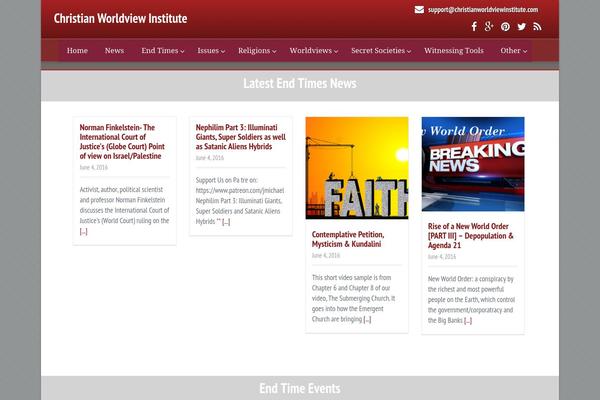The width and height of the screenshot is (600, 400).
Task: Open the Pinterest icon
Action: [505, 27]
